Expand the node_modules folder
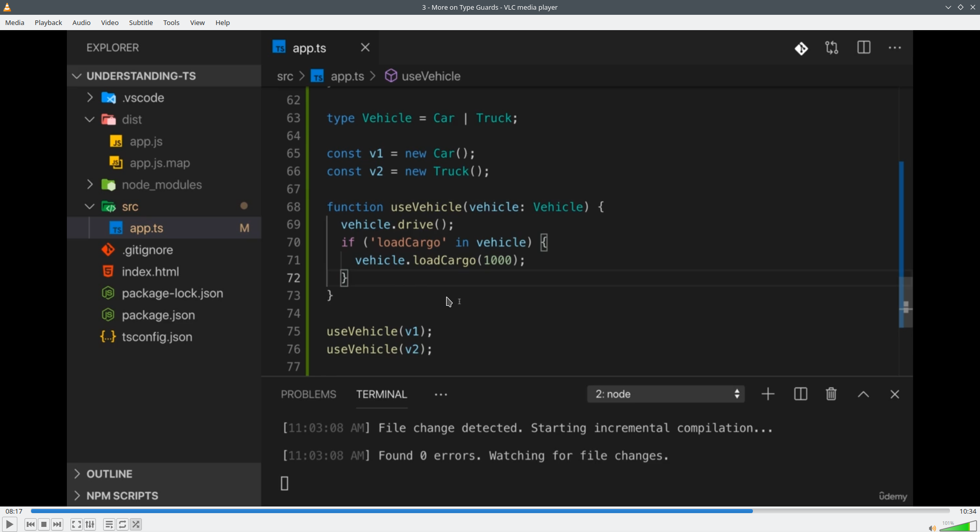980x532 pixels. coord(90,184)
